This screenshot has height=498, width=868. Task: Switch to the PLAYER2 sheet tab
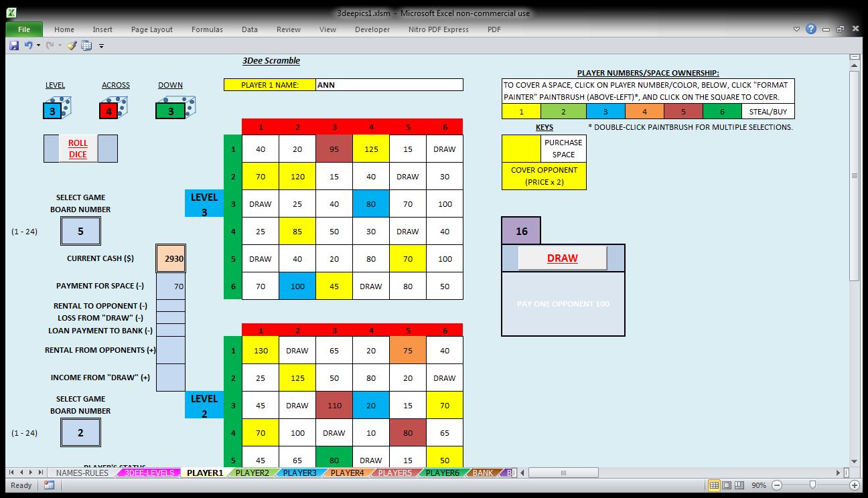pyautogui.click(x=252, y=473)
